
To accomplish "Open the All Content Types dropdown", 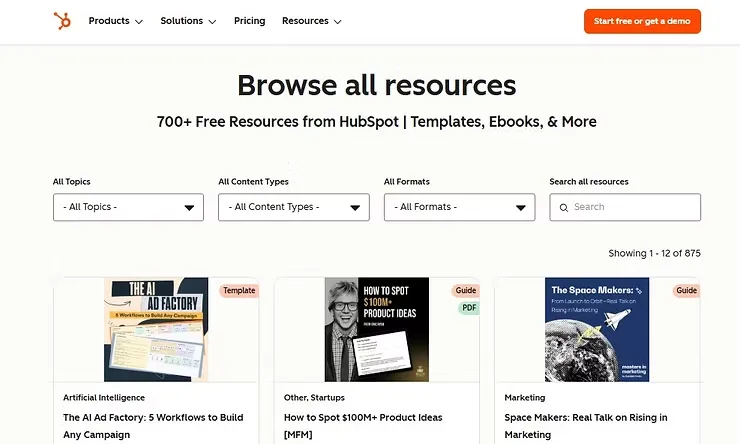I will click(x=294, y=207).
